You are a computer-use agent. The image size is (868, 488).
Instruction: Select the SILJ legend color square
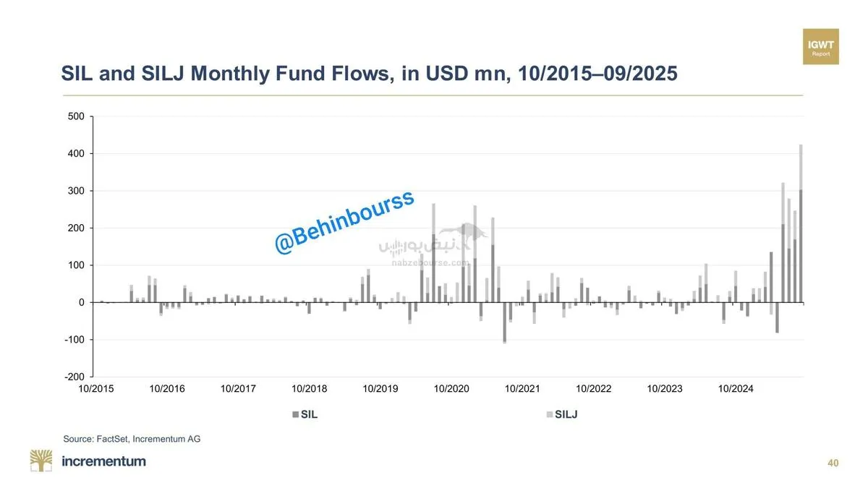tap(549, 414)
